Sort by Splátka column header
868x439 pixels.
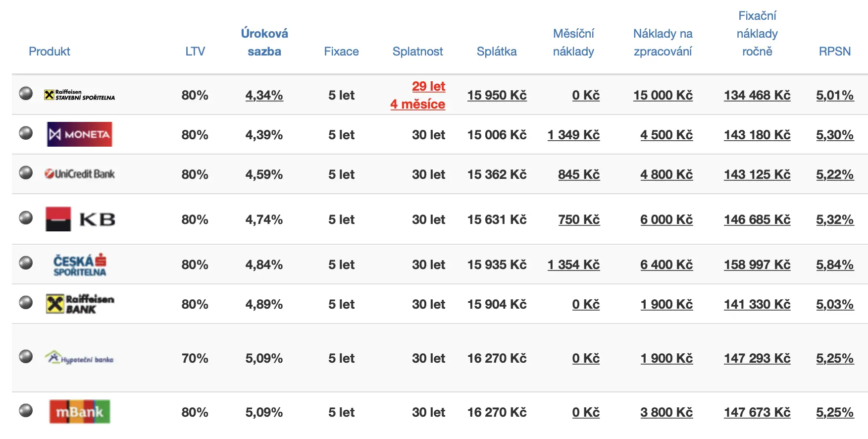[497, 51]
